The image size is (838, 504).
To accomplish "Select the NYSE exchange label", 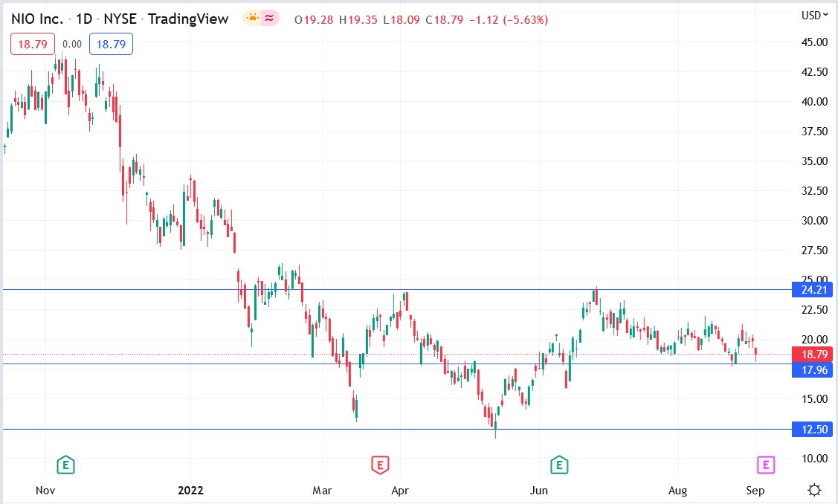I will (x=121, y=19).
